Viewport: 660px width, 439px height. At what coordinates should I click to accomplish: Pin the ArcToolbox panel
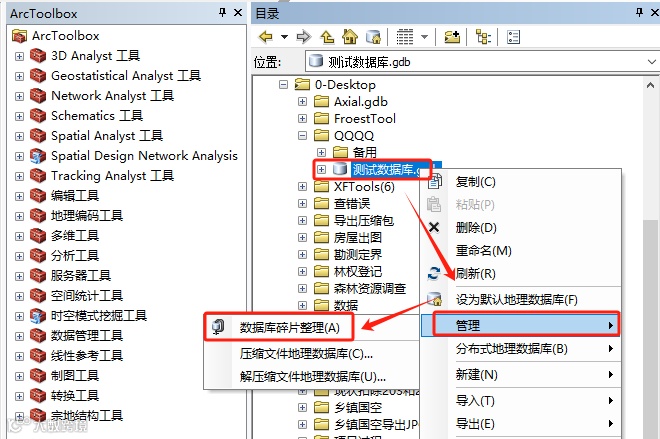click(223, 13)
